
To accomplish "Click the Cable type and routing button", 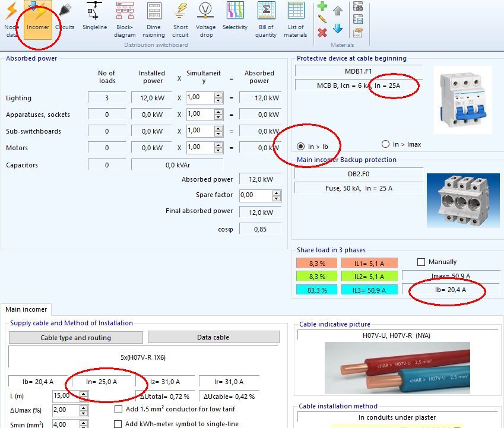I will pyautogui.click(x=75, y=337).
